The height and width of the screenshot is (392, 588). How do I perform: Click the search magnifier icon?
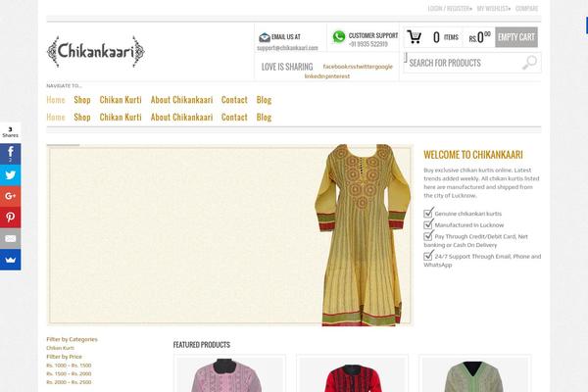tap(529, 63)
